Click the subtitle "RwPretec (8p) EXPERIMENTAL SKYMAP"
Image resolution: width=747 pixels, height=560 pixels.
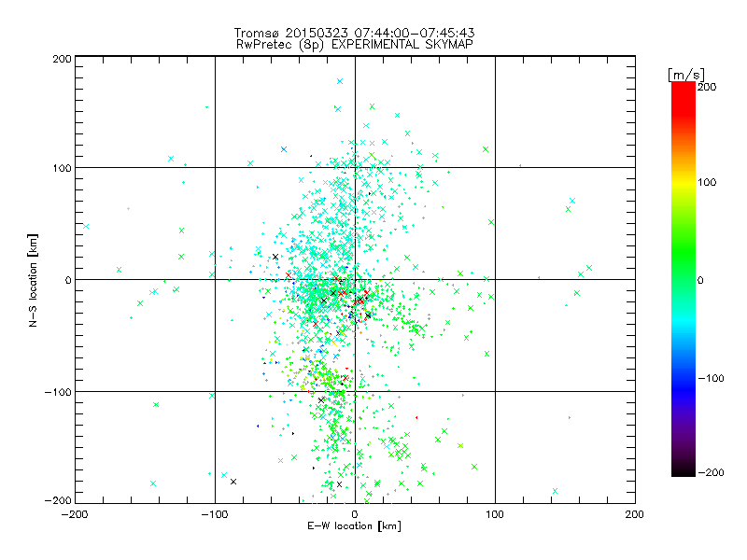355,45
